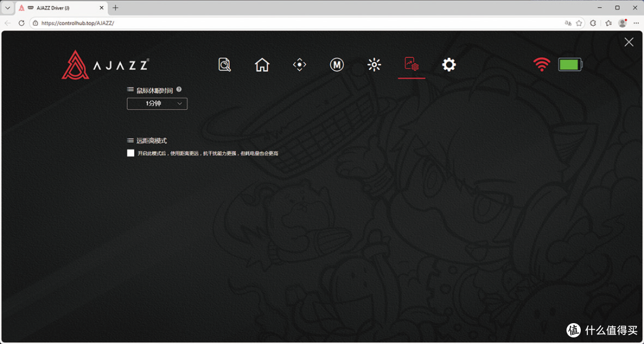Open the favorites list icon

tap(608, 23)
